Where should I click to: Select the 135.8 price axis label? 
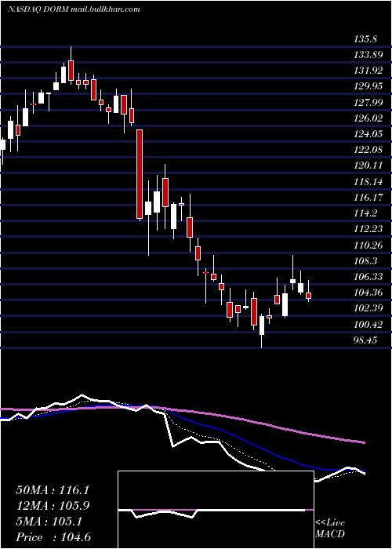365,39
